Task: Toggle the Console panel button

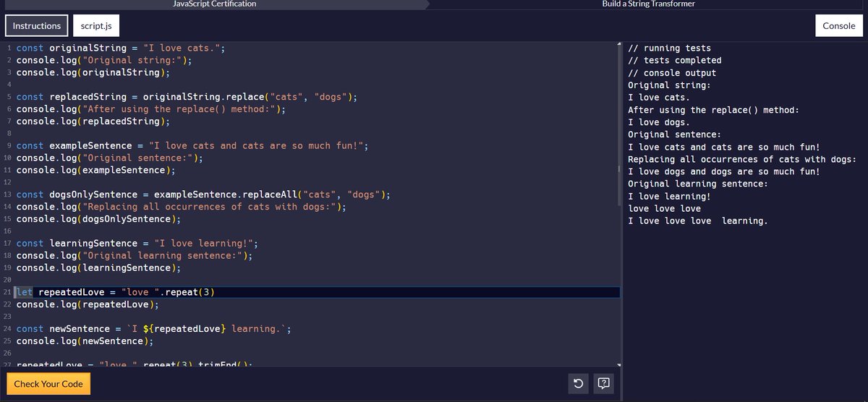Action: (839, 25)
